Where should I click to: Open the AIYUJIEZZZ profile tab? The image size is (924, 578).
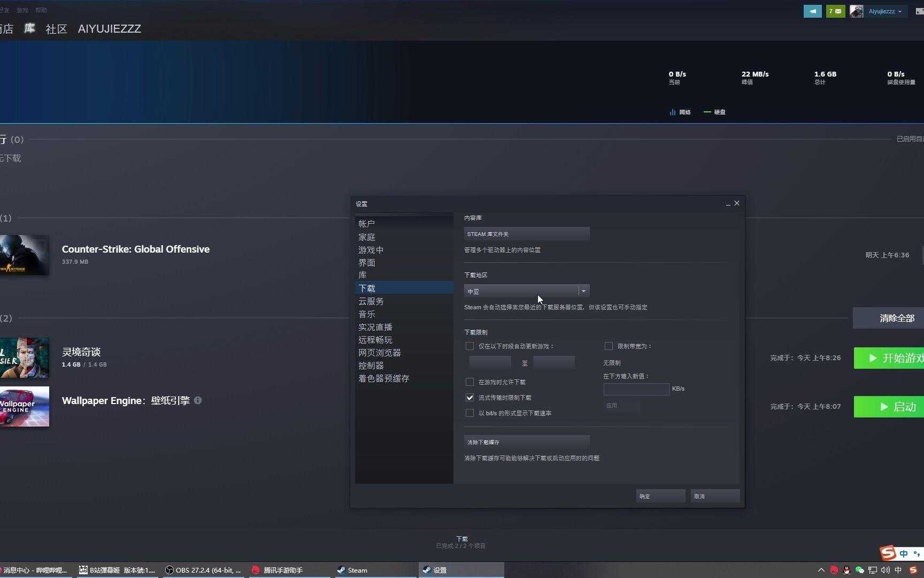point(109,29)
